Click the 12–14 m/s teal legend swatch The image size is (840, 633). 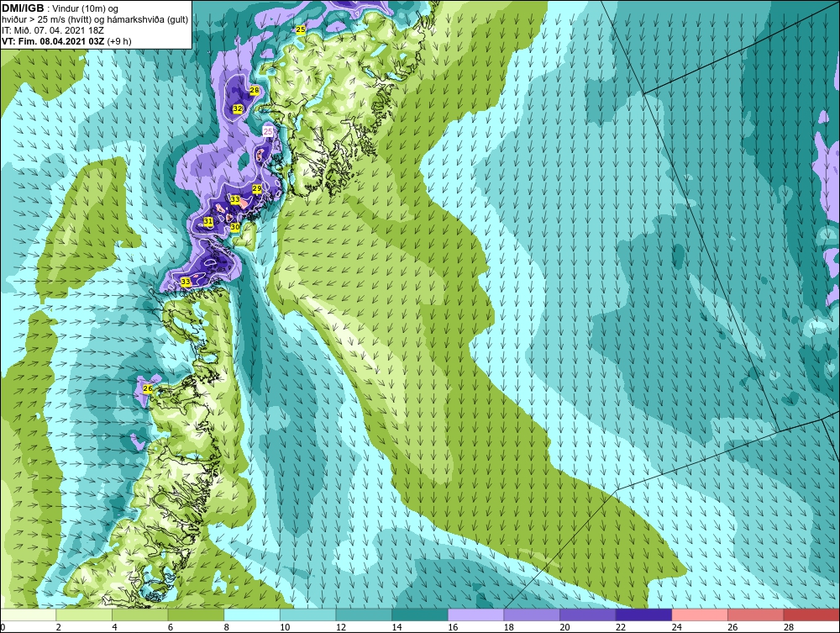[364, 615]
